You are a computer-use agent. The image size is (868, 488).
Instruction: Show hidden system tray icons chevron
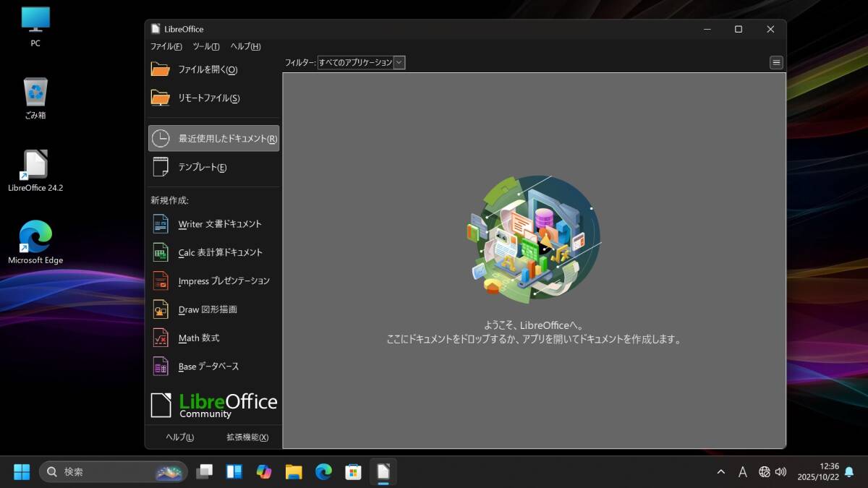[720, 472]
